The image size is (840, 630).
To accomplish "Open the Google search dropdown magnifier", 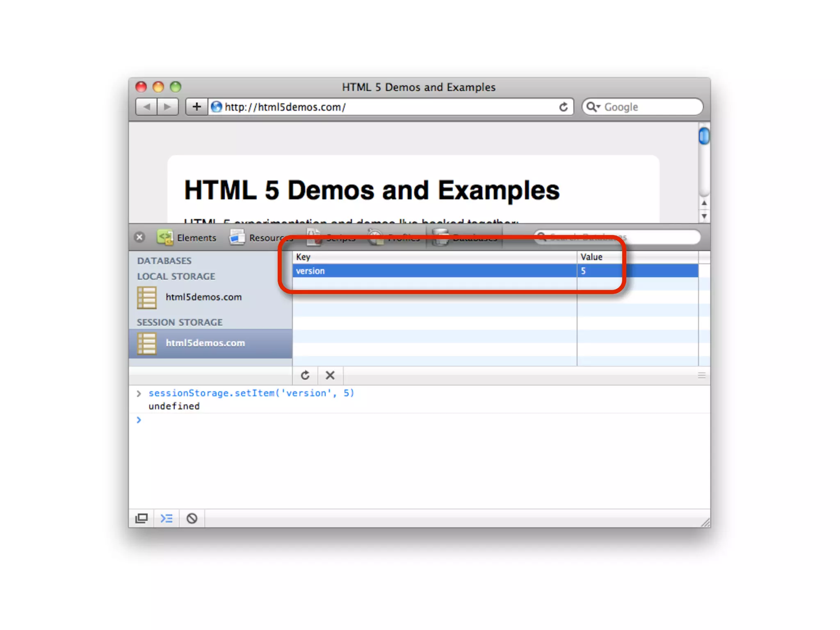I will pyautogui.click(x=593, y=107).
